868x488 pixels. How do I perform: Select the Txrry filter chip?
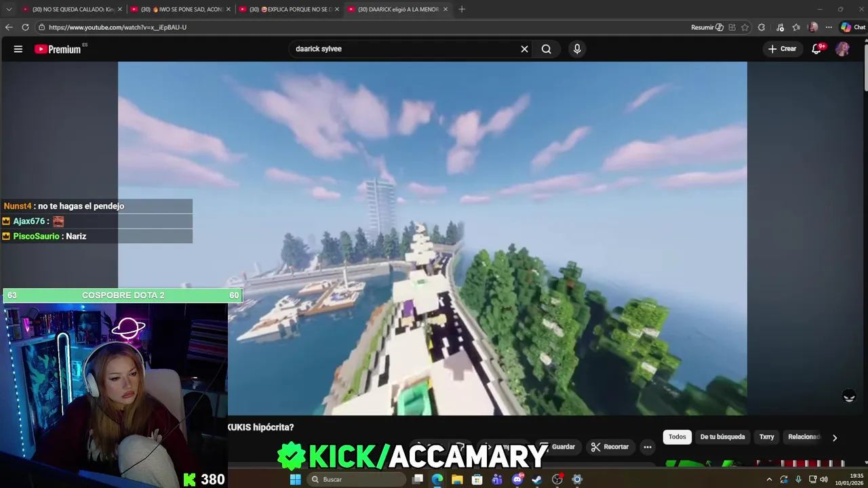[766, 437]
